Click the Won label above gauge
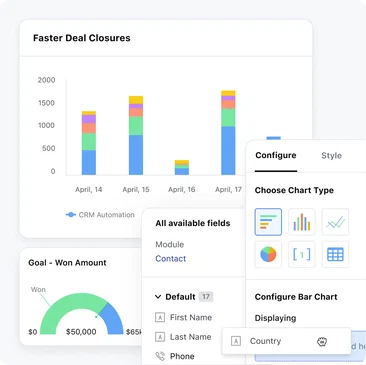This screenshot has width=366, height=365. coord(38,289)
